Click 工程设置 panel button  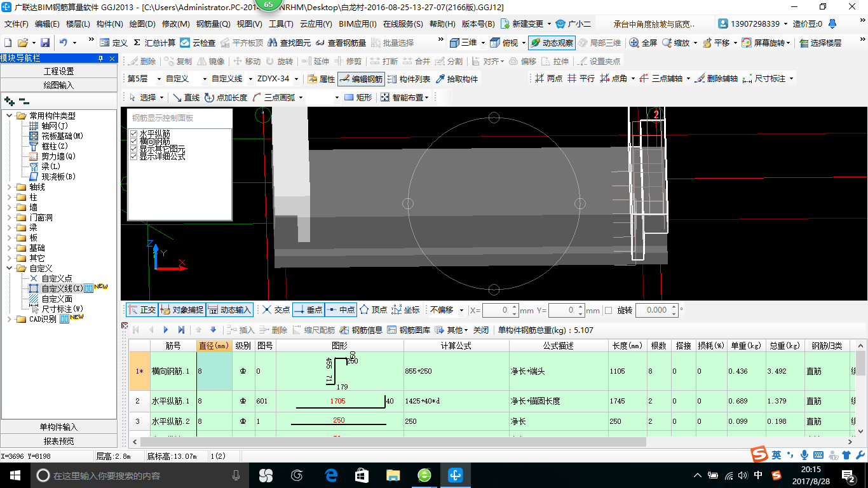[58, 71]
